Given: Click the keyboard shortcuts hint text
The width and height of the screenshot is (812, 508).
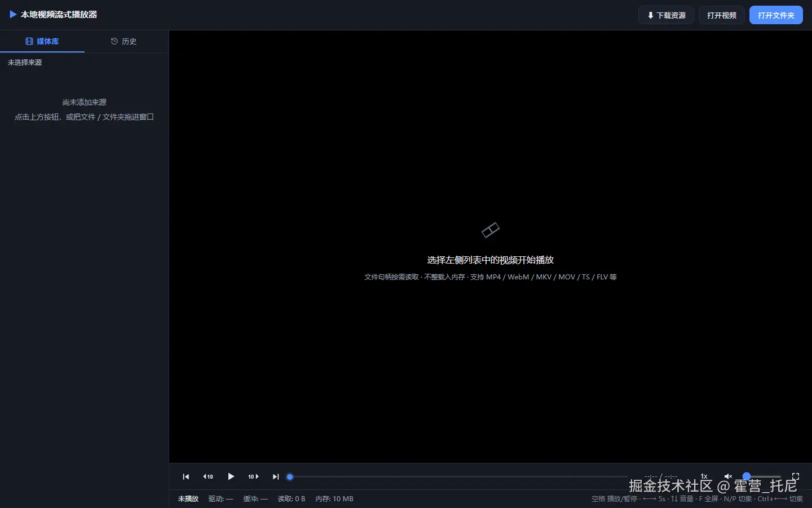Looking at the screenshot, I should (697, 499).
